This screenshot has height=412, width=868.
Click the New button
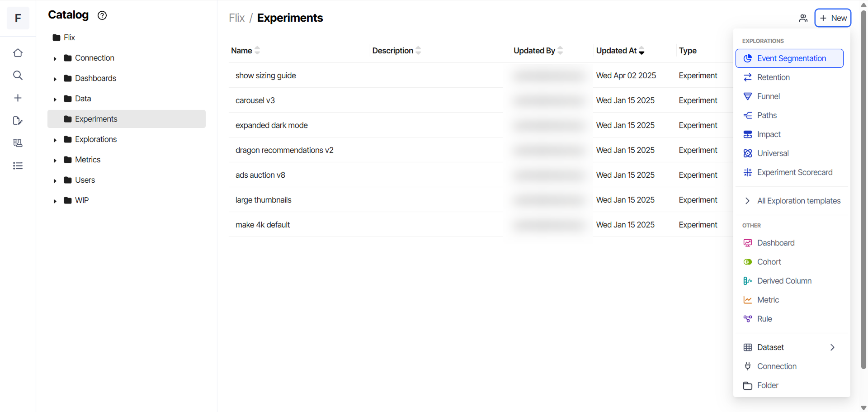[833, 18]
